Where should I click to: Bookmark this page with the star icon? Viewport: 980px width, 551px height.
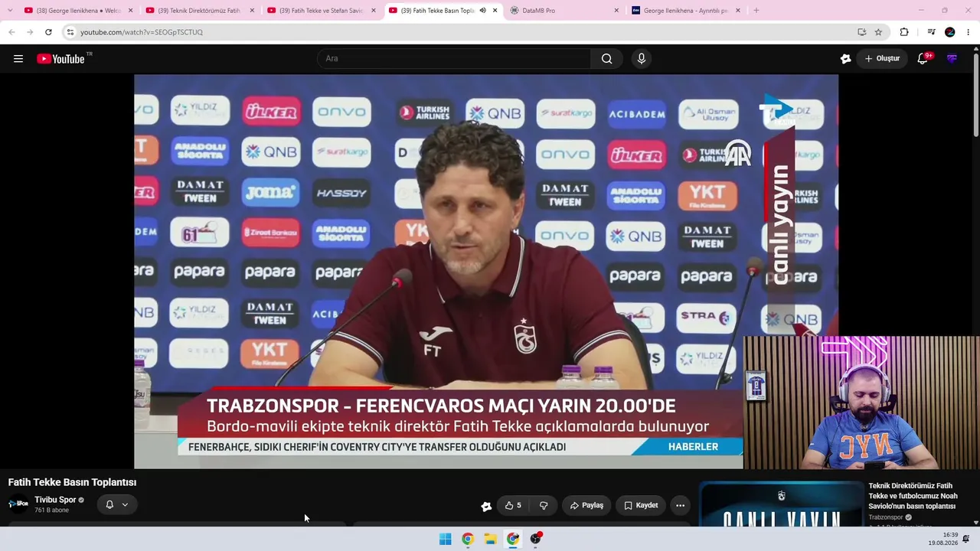[x=878, y=32]
